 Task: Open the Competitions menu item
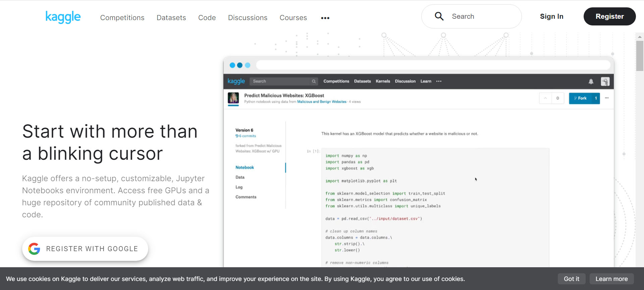point(122,18)
